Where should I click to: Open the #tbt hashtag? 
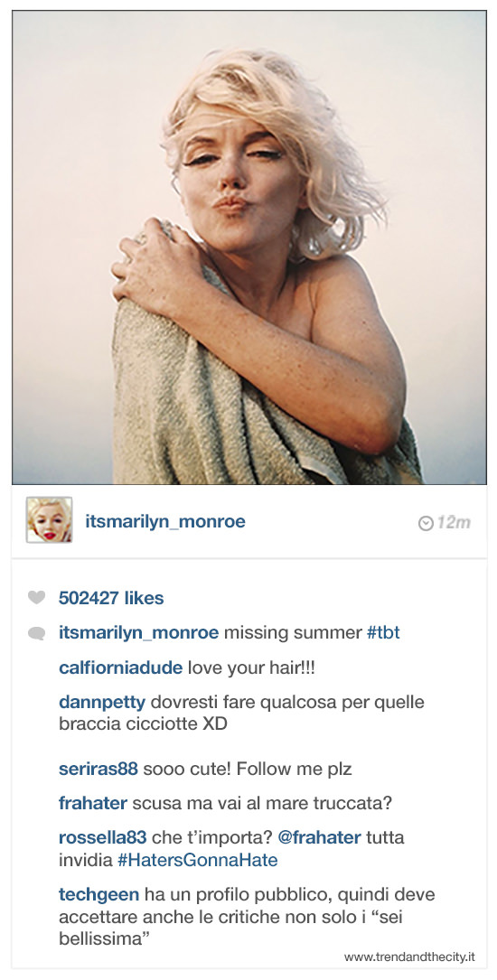point(383,633)
